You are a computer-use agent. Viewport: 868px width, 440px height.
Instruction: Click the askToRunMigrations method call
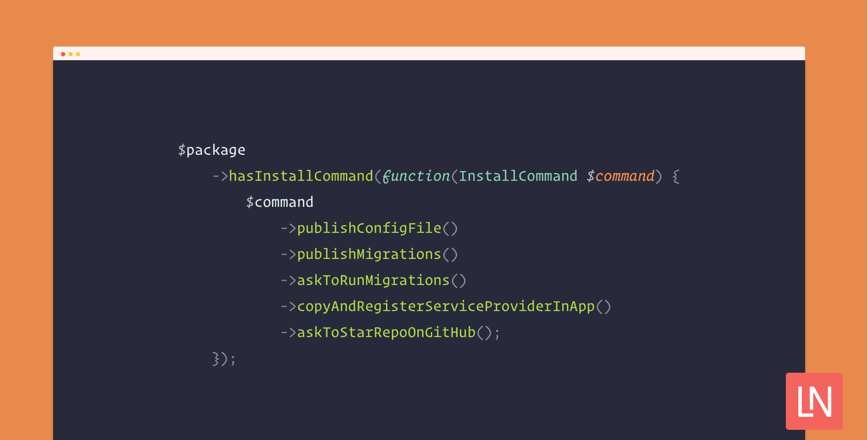[373, 280]
